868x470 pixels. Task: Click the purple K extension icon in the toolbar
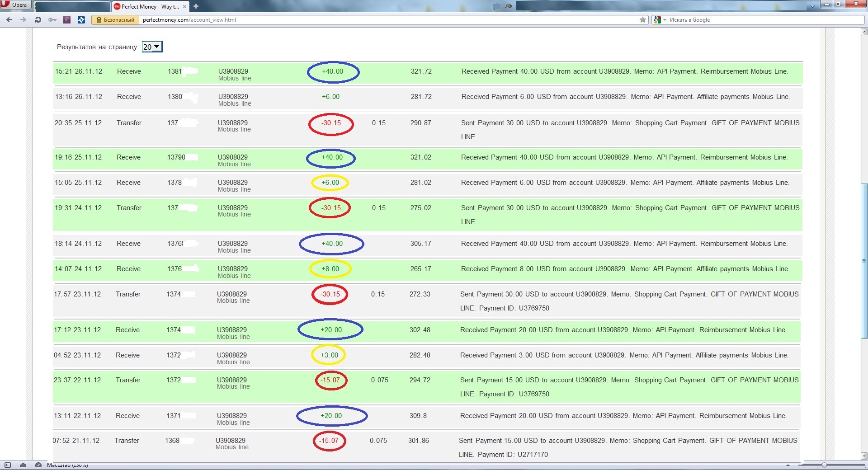pos(67,19)
